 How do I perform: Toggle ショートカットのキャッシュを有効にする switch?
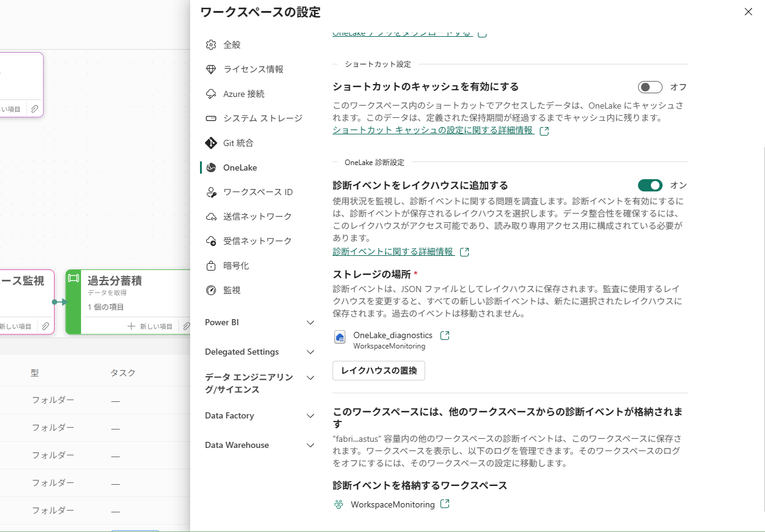tap(650, 87)
